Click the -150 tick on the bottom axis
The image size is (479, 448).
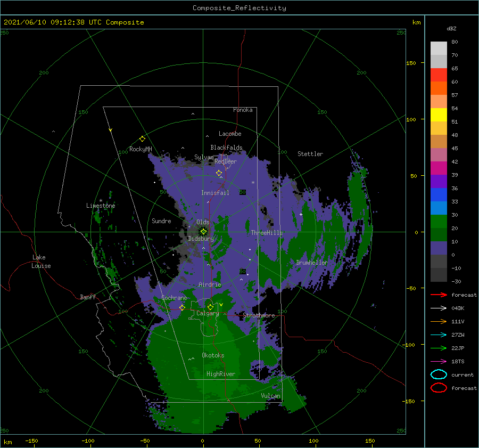(x=31, y=441)
